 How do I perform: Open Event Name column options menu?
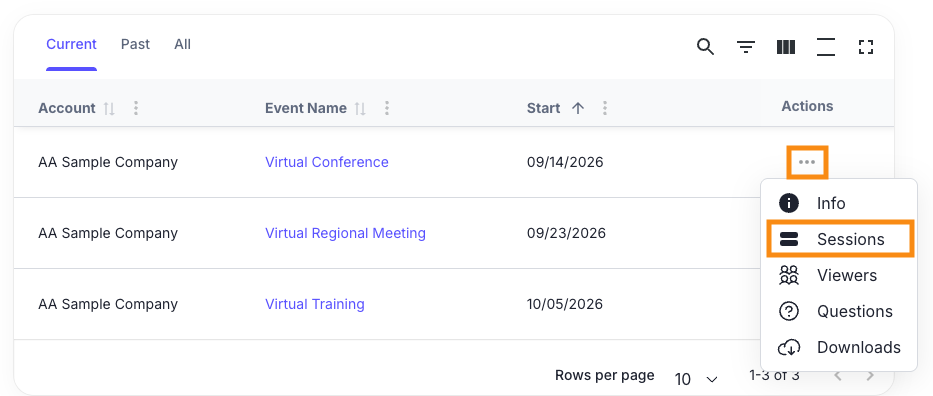[x=387, y=108]
